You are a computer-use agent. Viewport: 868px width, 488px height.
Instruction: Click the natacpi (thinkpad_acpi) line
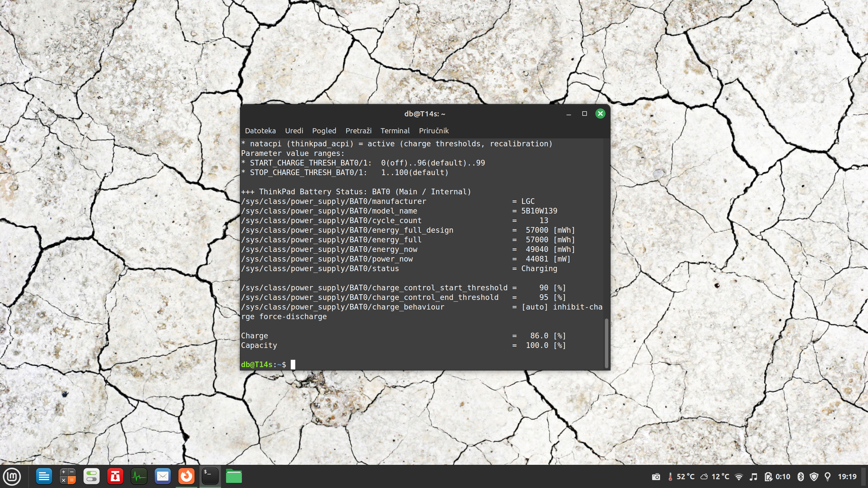(397, 144)
